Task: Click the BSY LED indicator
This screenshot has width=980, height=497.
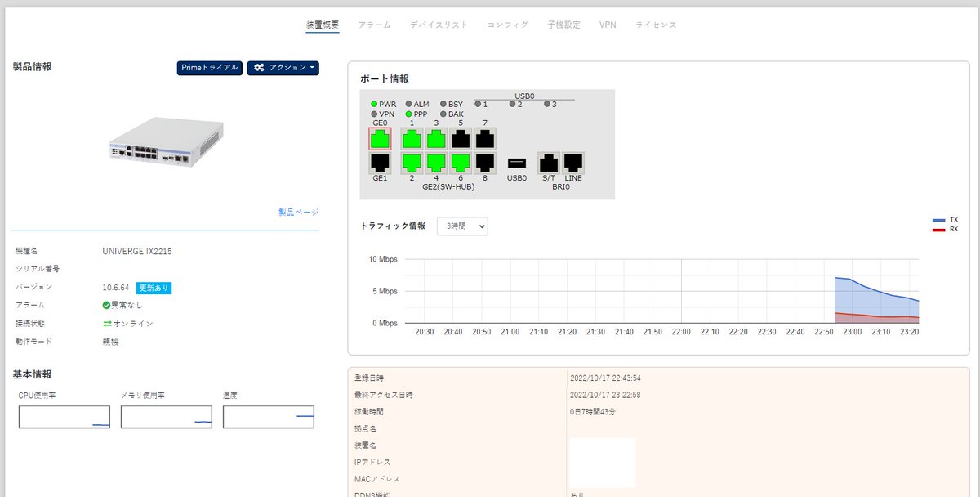Action: point(443,104)
